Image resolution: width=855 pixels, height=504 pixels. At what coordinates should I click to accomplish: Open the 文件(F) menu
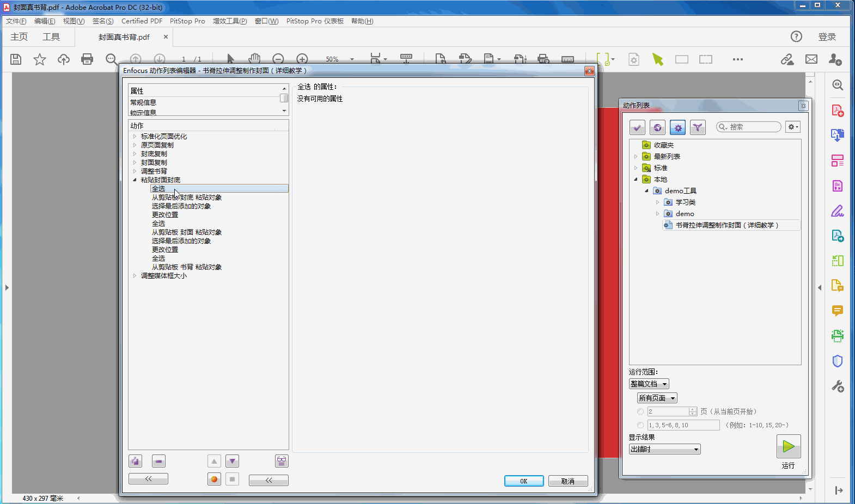16,21
